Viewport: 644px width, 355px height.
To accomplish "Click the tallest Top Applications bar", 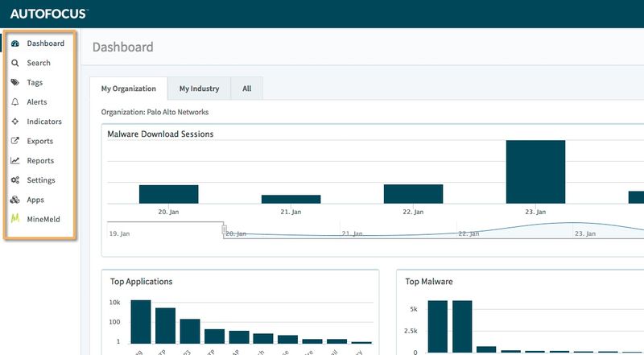I will pos(141,322).
